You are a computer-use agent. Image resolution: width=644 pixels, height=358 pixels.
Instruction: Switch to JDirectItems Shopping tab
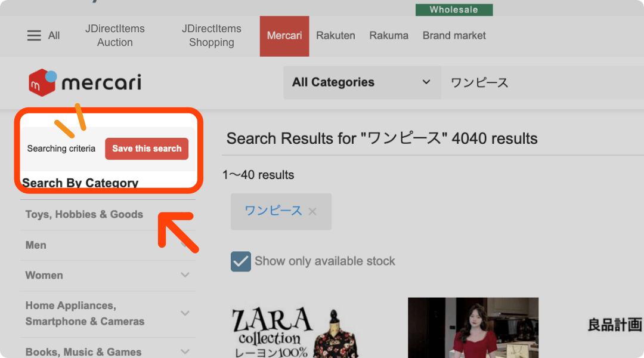212,36
